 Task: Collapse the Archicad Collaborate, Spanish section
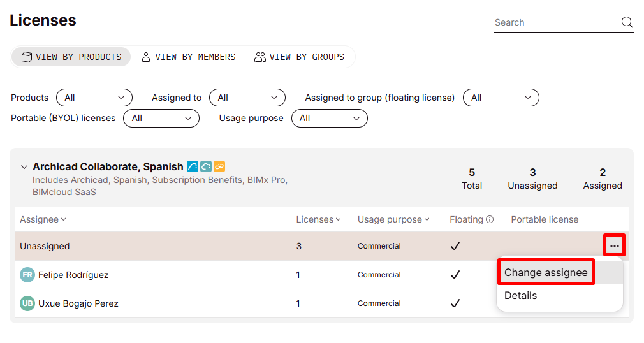[x=24, y=167]
